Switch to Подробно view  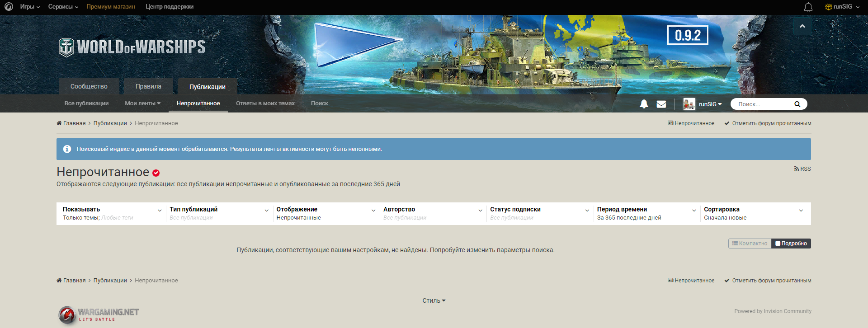(x=791, y=244)
